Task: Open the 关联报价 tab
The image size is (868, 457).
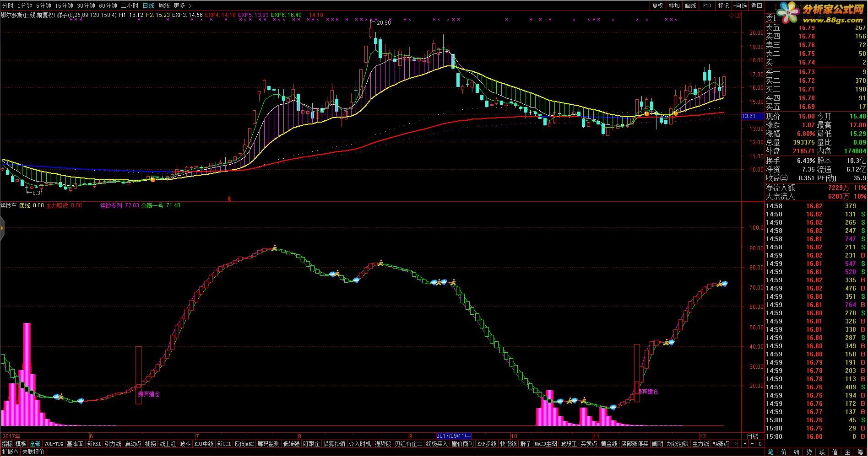Action: 33,452
